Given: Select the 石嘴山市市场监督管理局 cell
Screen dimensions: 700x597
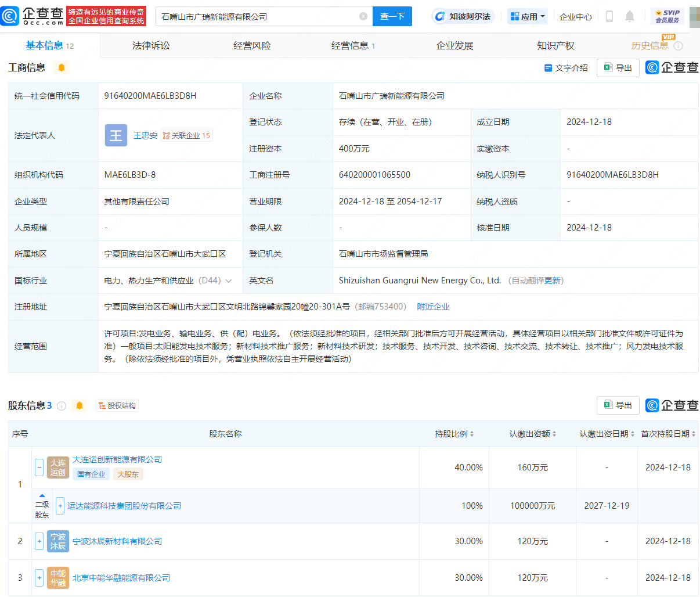Looking at the screenshot, I should 384,254.
